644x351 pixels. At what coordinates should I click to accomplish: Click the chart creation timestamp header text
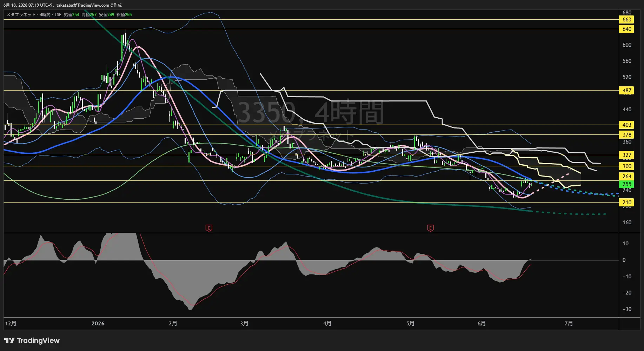(62, 5)
